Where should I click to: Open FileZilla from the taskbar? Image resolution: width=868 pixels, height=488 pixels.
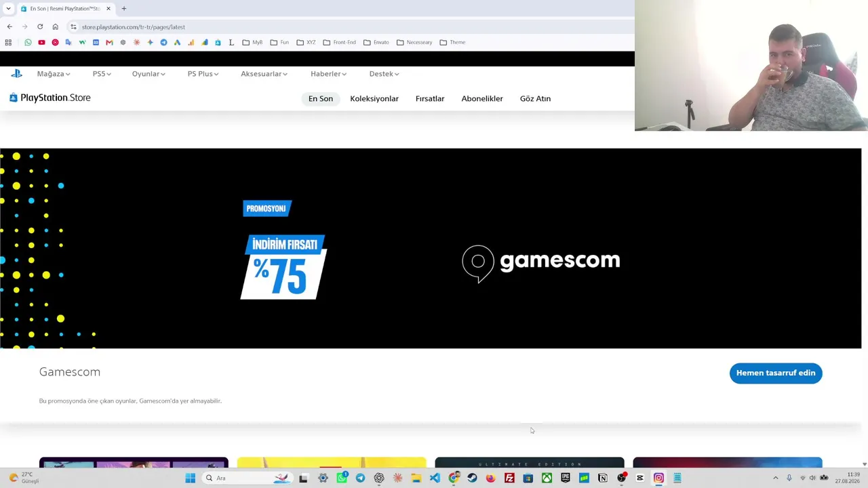click(x=509, y=479)
